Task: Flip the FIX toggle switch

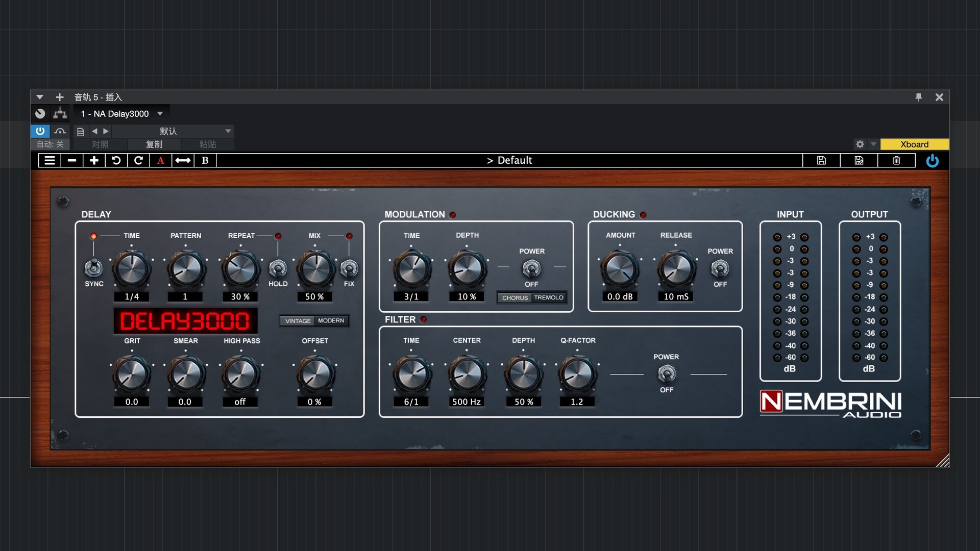Action: point(349,267)
